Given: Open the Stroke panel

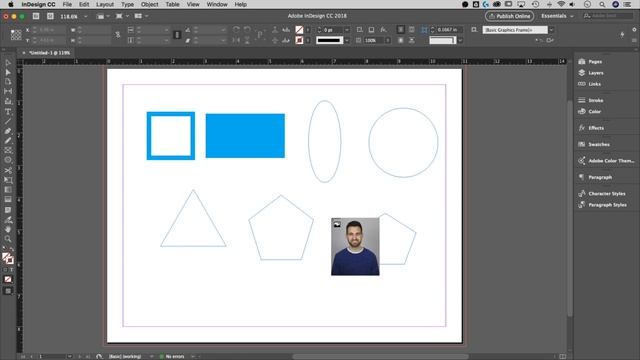Looking at the screenshot, I should coord(590,100).
